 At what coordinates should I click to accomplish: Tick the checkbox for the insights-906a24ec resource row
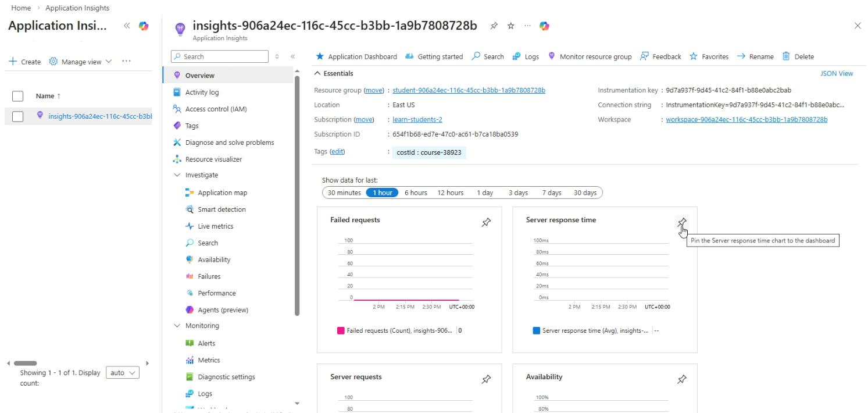[18, 116]
